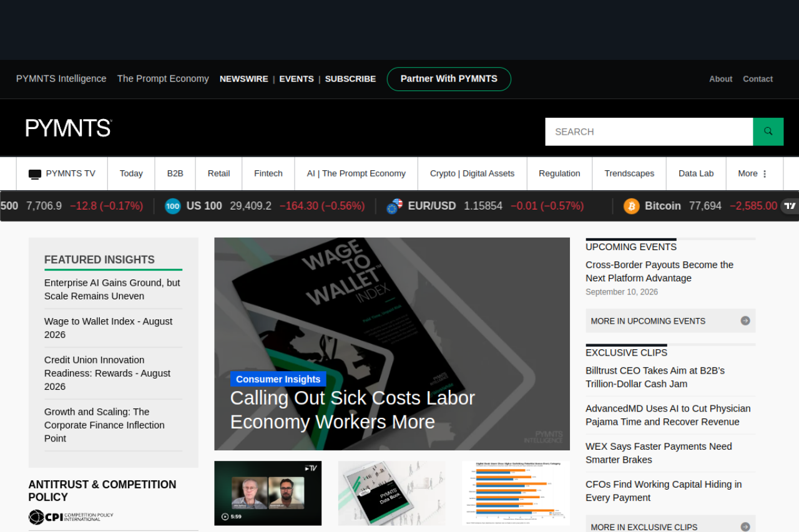Click into the Search input field
Image resolution: width=799 pixels, height=532 pixels.
click(x=649, y=132)
